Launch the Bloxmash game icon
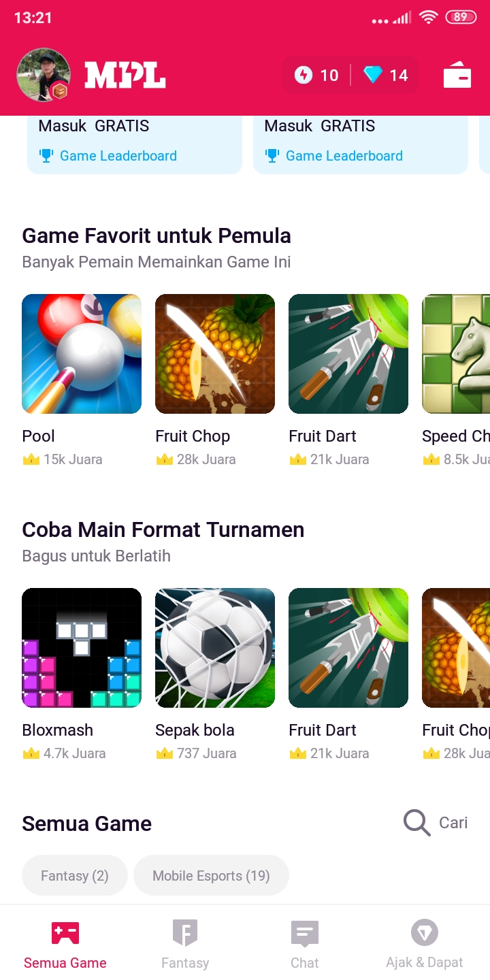490x980 pixels. [82, 648]
